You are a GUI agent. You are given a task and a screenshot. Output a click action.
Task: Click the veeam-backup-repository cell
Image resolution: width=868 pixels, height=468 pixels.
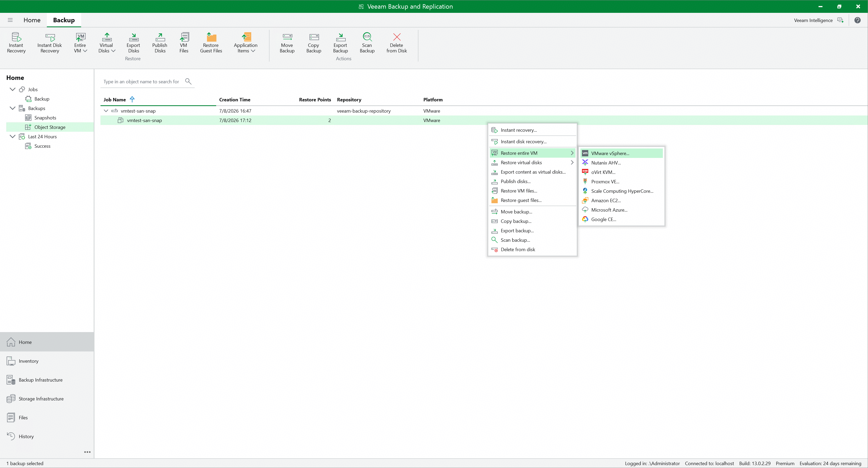point(363,111)
